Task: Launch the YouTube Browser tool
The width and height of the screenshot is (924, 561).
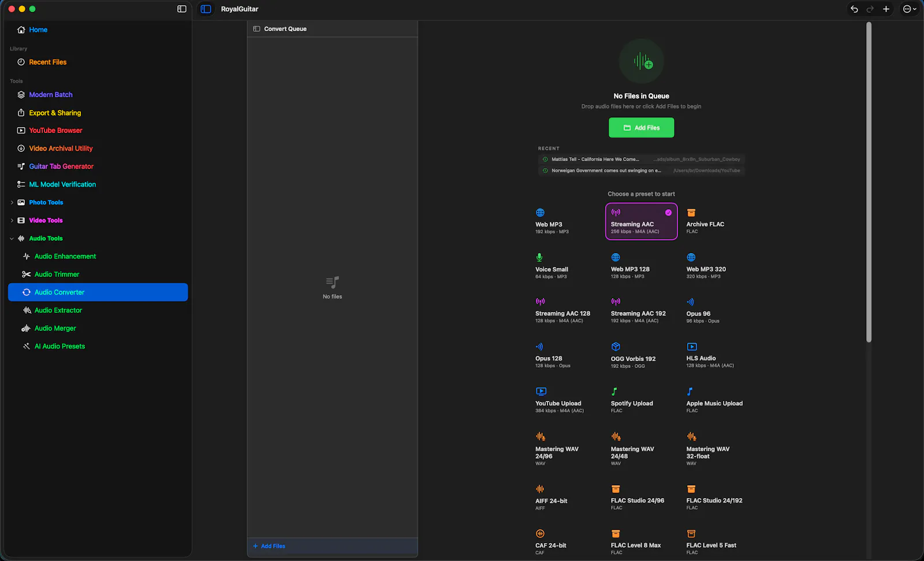Action: tap(98, 131)
